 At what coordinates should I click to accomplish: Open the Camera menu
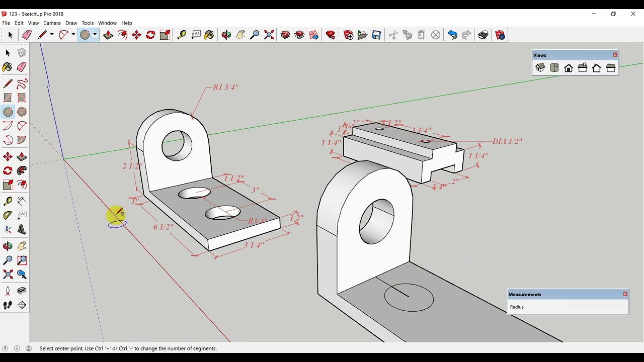point(52,23)
